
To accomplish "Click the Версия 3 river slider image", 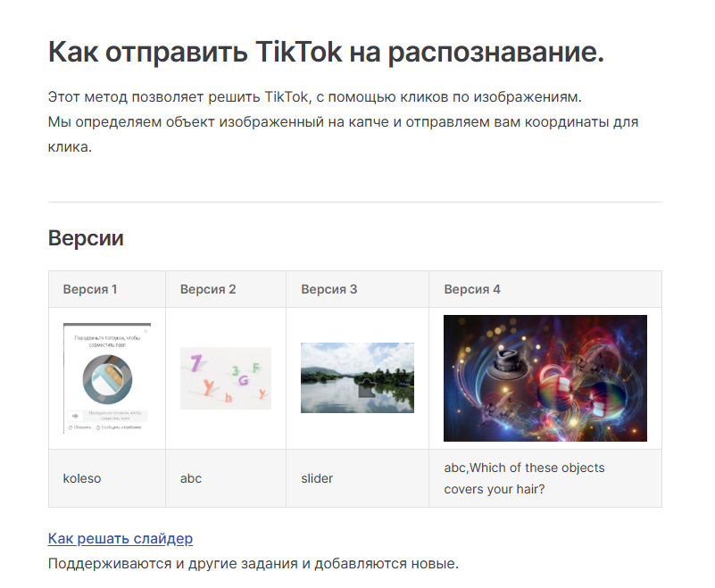I will pyautogui.click(x=357, y=377).
